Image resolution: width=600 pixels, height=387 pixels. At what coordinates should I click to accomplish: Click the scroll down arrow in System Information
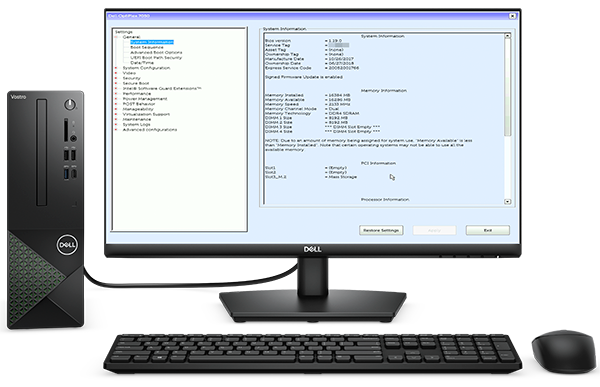point(507,201)
